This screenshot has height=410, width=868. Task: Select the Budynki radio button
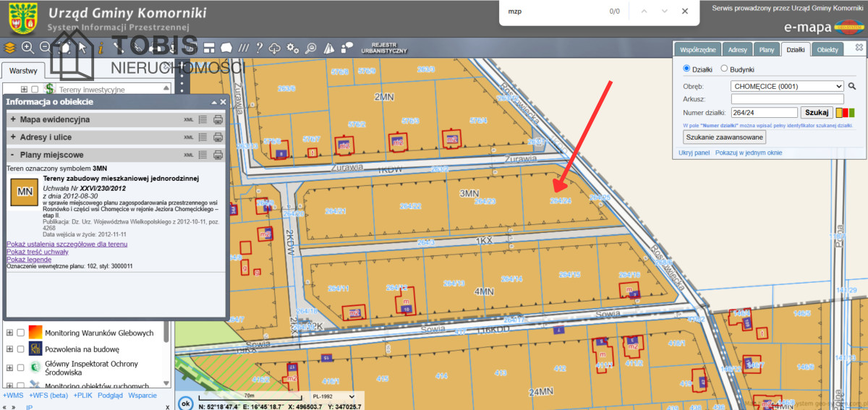click(724, 69)
